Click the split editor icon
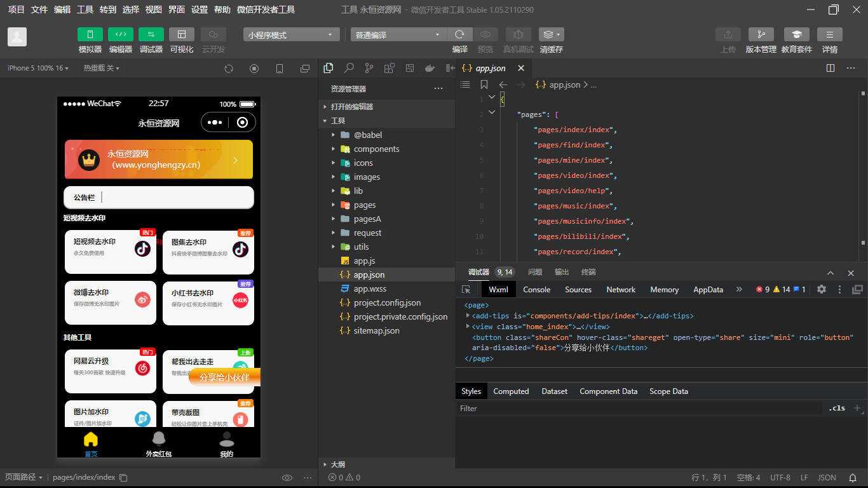The width and height of the screenshot is (868, 488). [830, 68]
